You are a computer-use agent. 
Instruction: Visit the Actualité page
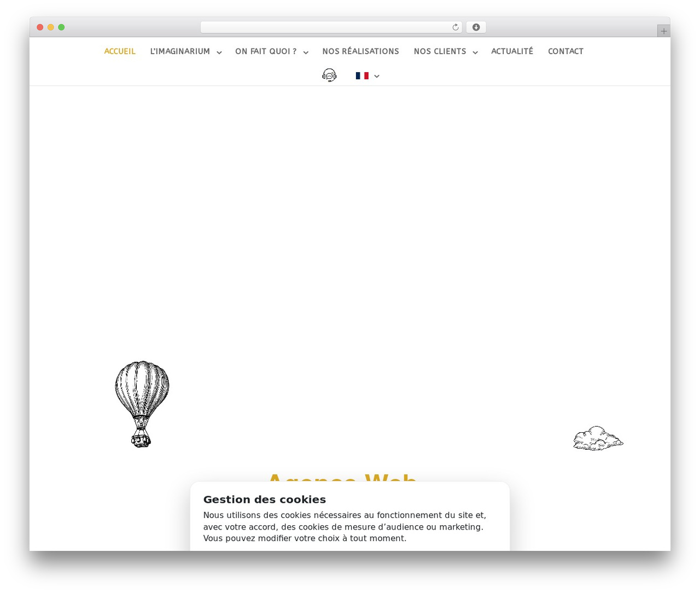[512, 51]
